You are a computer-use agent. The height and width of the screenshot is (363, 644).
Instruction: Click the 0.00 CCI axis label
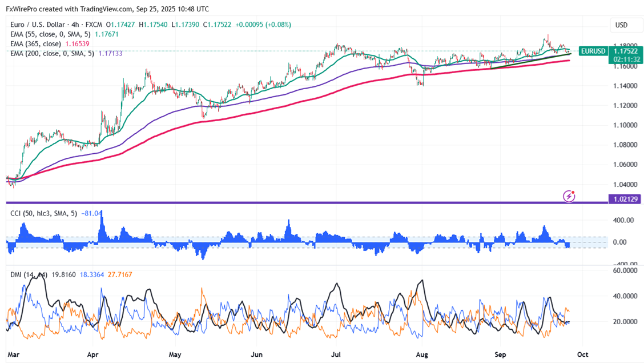tap(619, 242)
